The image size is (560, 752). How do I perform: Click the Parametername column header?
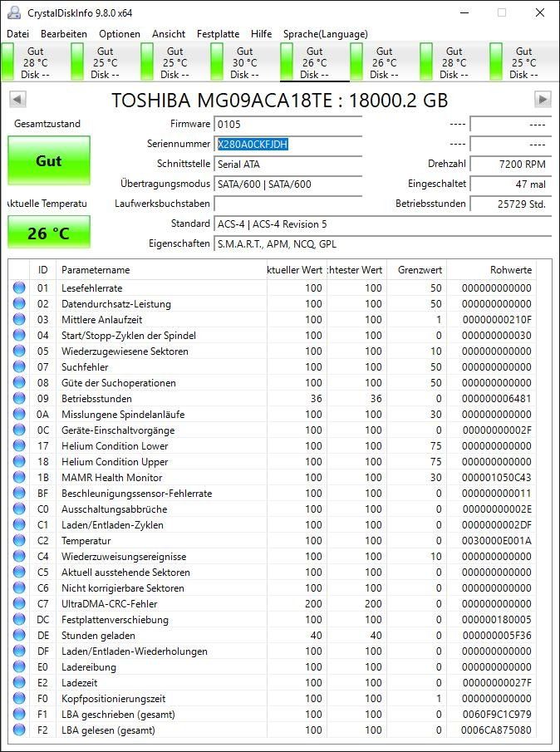click(x=161, y=270)
